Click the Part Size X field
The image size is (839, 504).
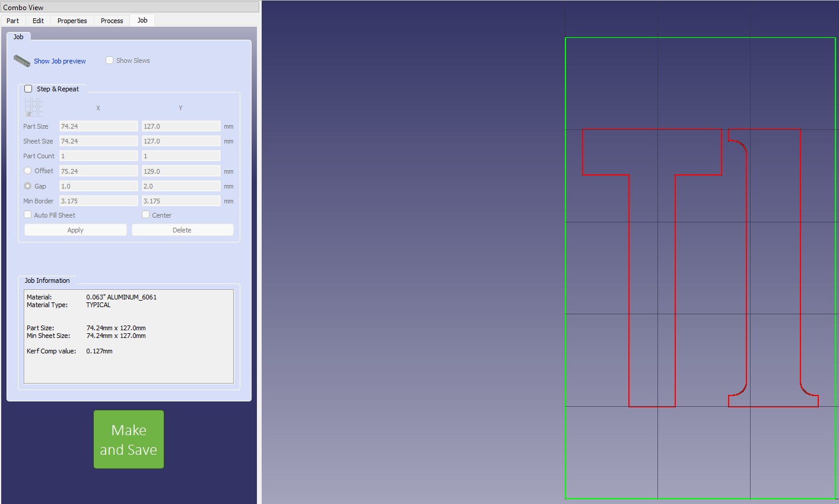tap(98, 126)
